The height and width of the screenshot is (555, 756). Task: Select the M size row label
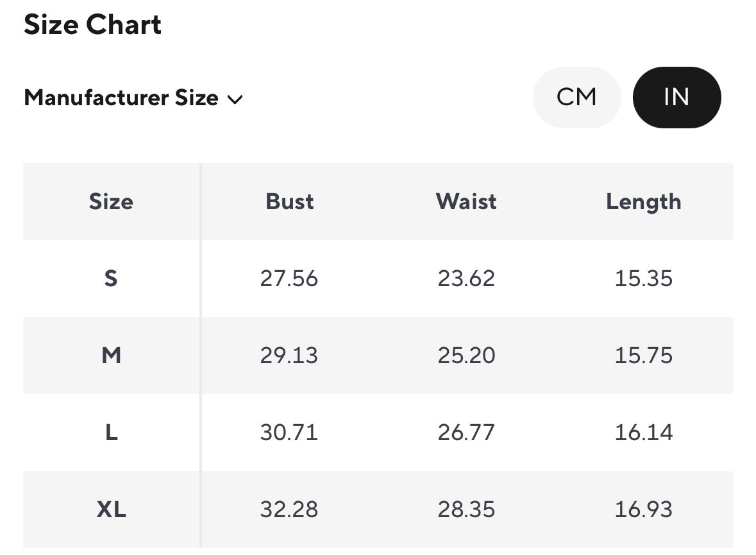point(111,355)
